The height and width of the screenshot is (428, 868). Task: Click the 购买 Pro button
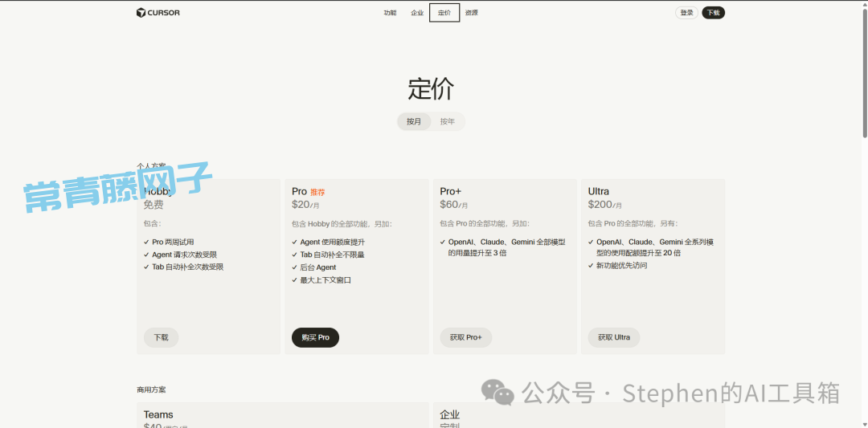click(315, 338)
